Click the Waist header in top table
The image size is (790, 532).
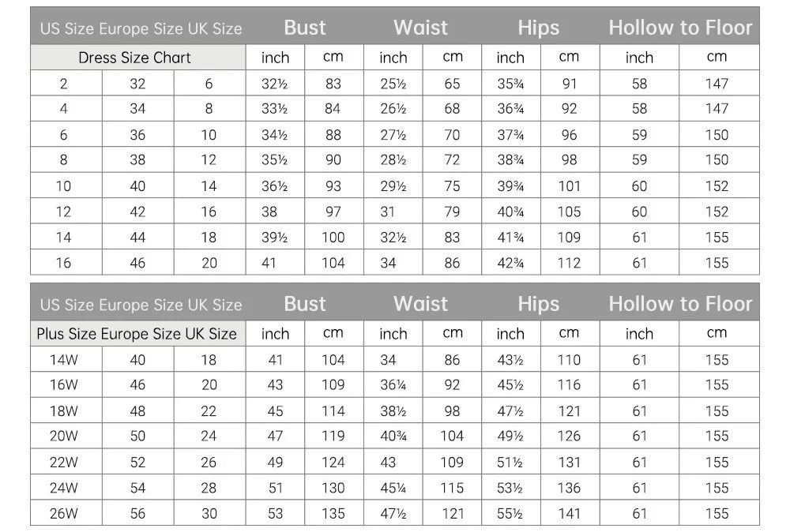pos(421,27)
